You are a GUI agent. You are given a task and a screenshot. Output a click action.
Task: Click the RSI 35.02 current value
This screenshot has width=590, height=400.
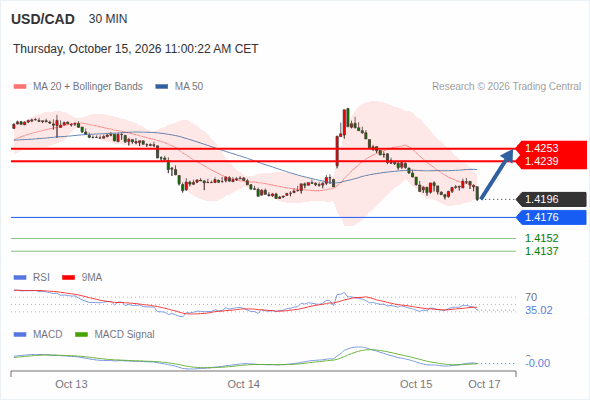tap(539, 310)
